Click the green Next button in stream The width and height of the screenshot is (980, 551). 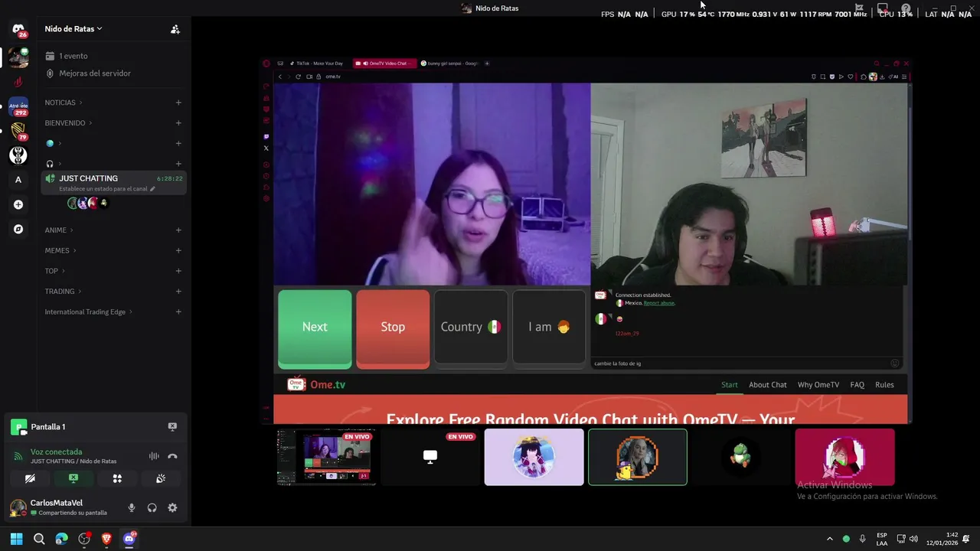click(x=315, y=328)
